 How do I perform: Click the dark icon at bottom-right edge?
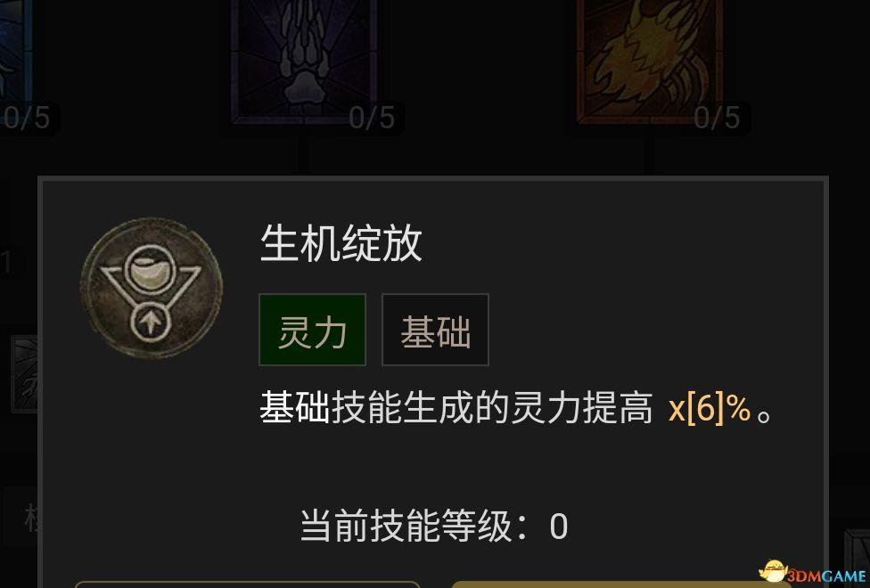(857, 559)
